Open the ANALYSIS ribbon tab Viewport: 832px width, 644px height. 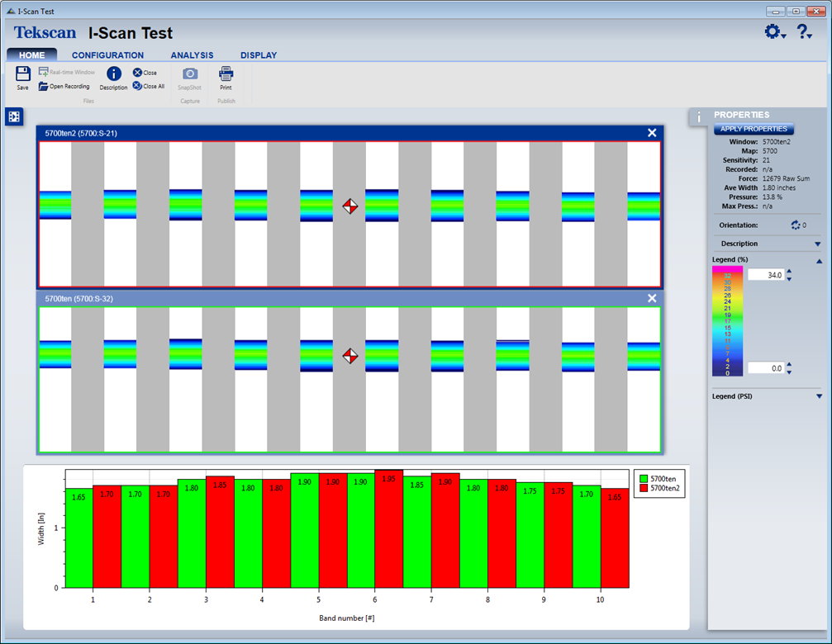[x=192, y=55]
